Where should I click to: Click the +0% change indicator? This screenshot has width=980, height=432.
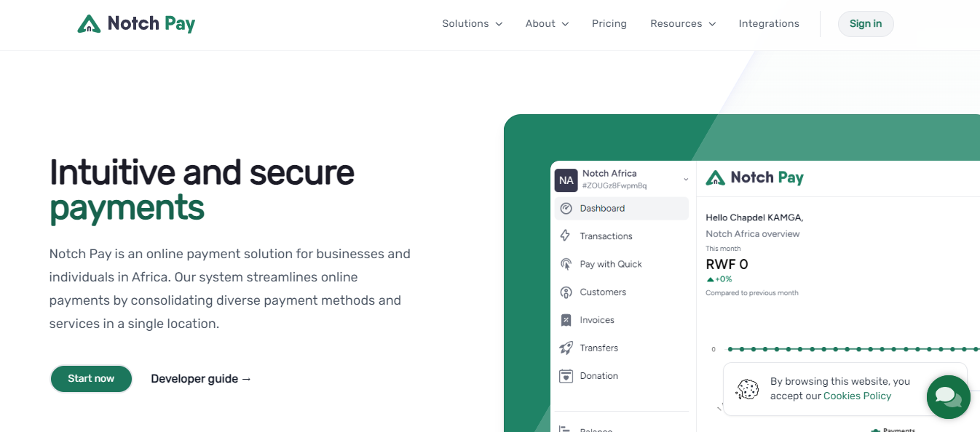(x=719, y=279)
